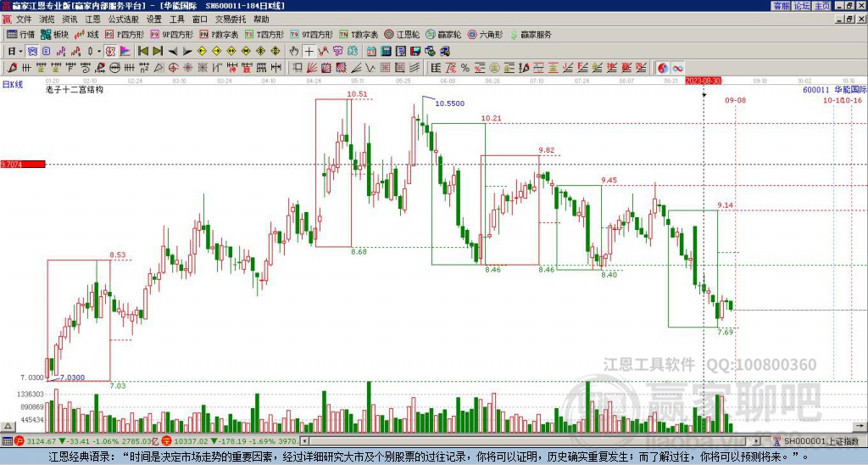Click the status bar grid icon

pos(7,441)
